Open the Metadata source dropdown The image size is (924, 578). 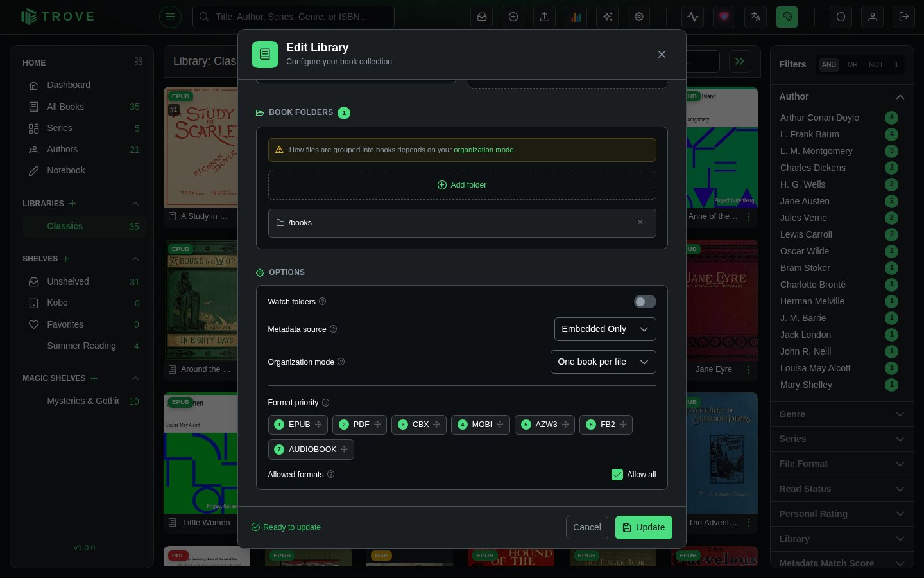605,329
